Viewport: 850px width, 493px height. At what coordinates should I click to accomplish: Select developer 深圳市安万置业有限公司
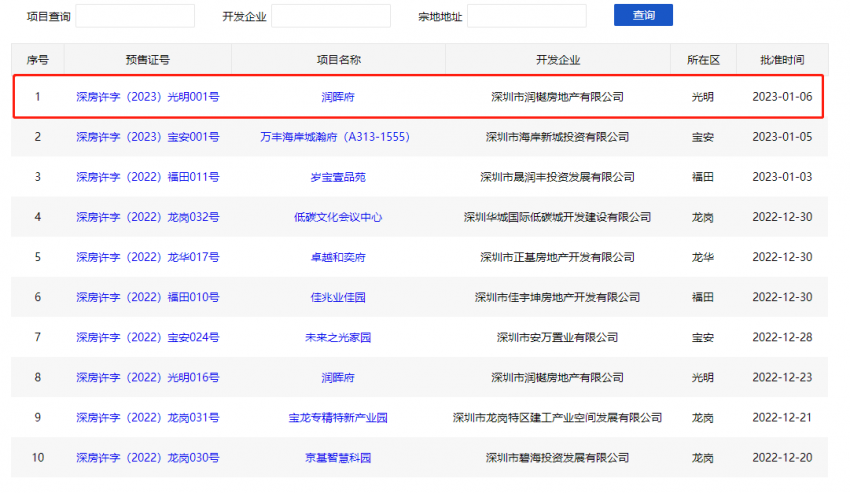[x=557, y=338]
